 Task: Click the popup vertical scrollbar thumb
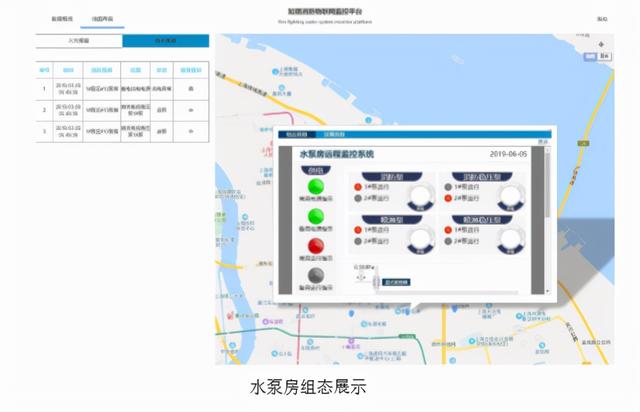click(547, 186)
